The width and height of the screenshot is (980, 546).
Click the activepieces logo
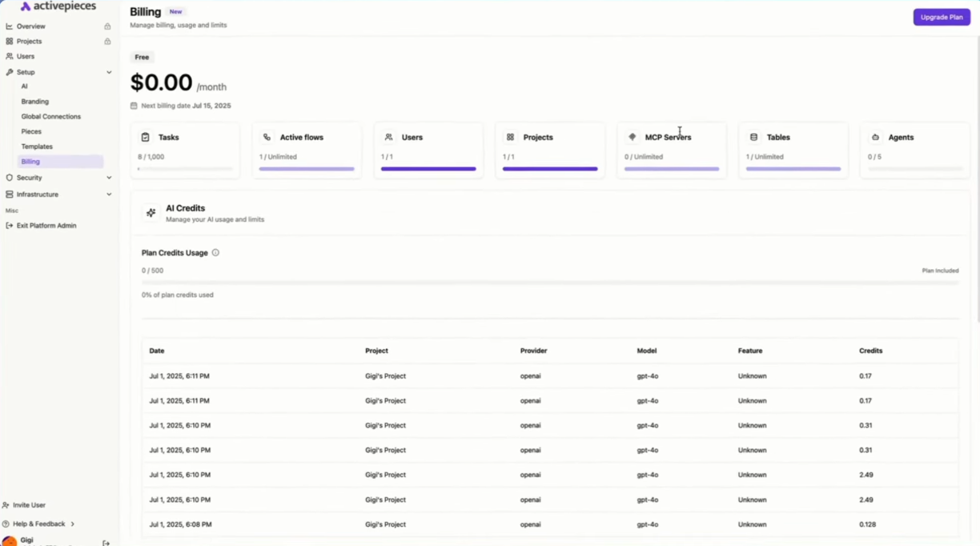point(58,6)
